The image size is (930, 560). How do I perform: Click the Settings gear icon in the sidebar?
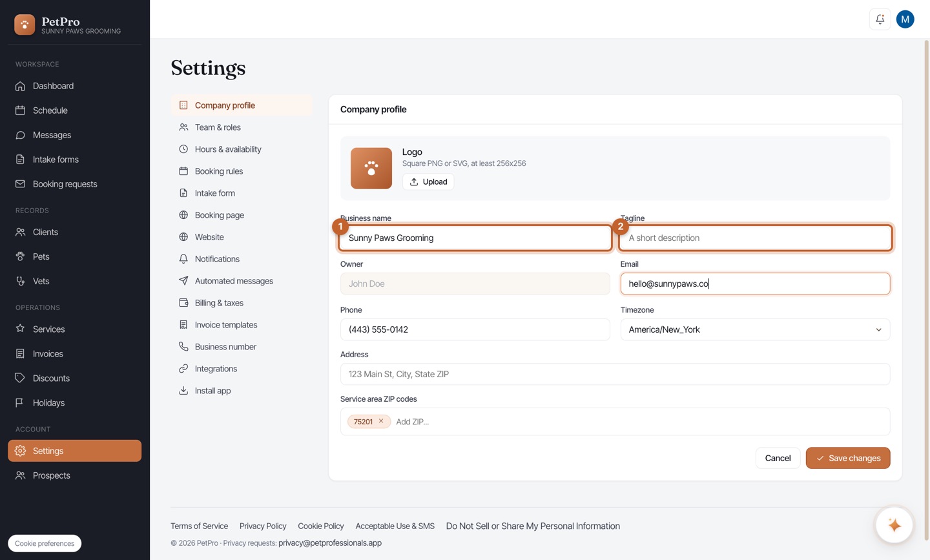click(x=20, y=451)
